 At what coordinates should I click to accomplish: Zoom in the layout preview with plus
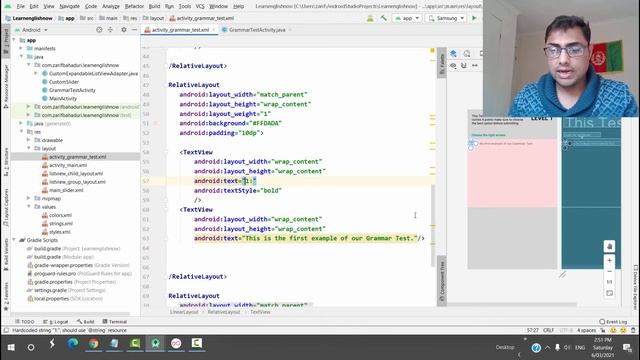click(609, 260)
